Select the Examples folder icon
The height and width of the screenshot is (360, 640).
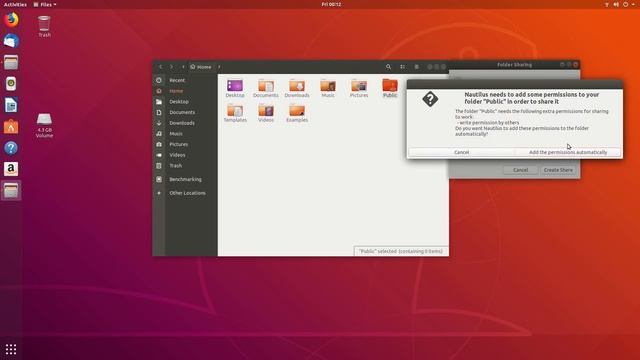click(x=297, y=113)
